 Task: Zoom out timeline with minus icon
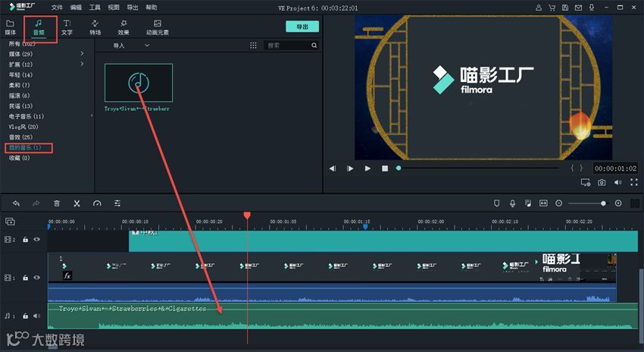point(558,203)
